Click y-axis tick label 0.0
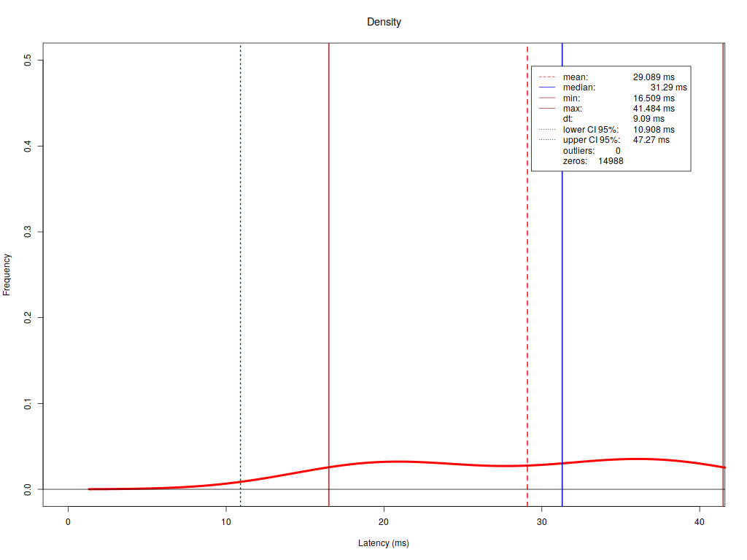Image resolution: width=747 pixels, height=560 pixels. pyautogui.click(x=28, y=489)
